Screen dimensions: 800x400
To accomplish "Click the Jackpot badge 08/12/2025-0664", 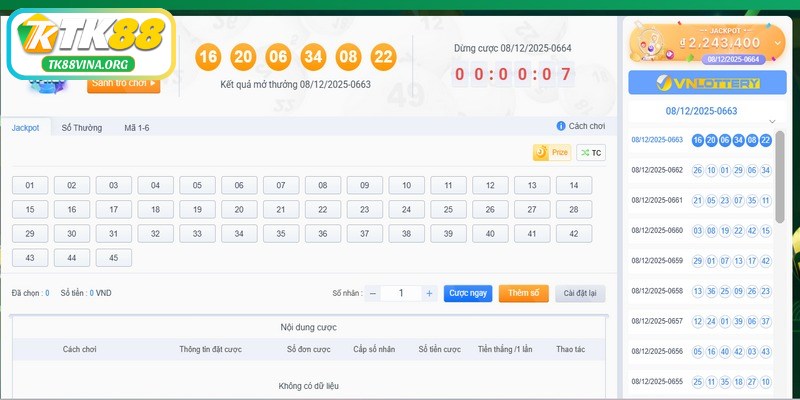I will [733, 59].
